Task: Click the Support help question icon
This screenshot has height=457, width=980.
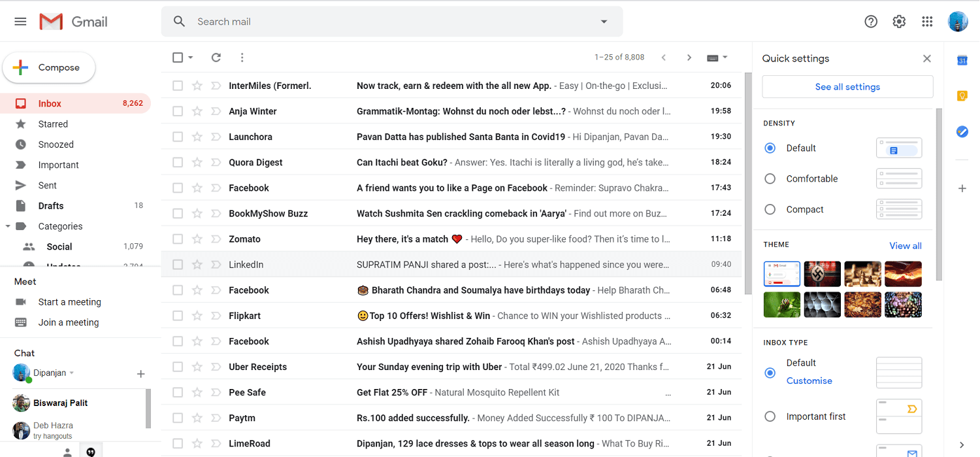Action: (x=871, y=22)
